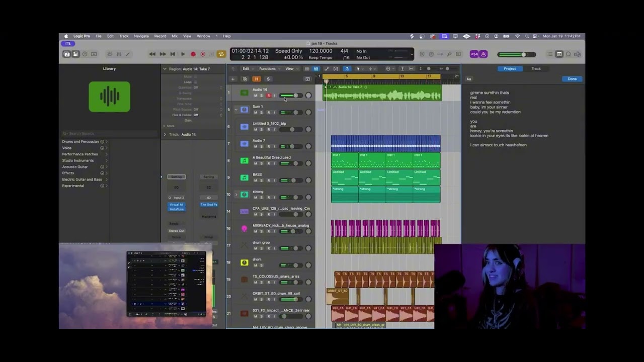The image size is (644, 362).
Task: Open the Apple menu
Action: click(66, 36)
